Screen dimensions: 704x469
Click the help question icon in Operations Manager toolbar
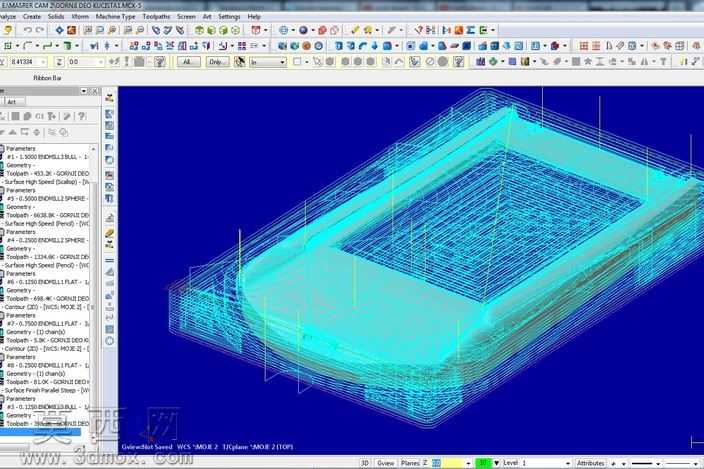pos(82,116)
